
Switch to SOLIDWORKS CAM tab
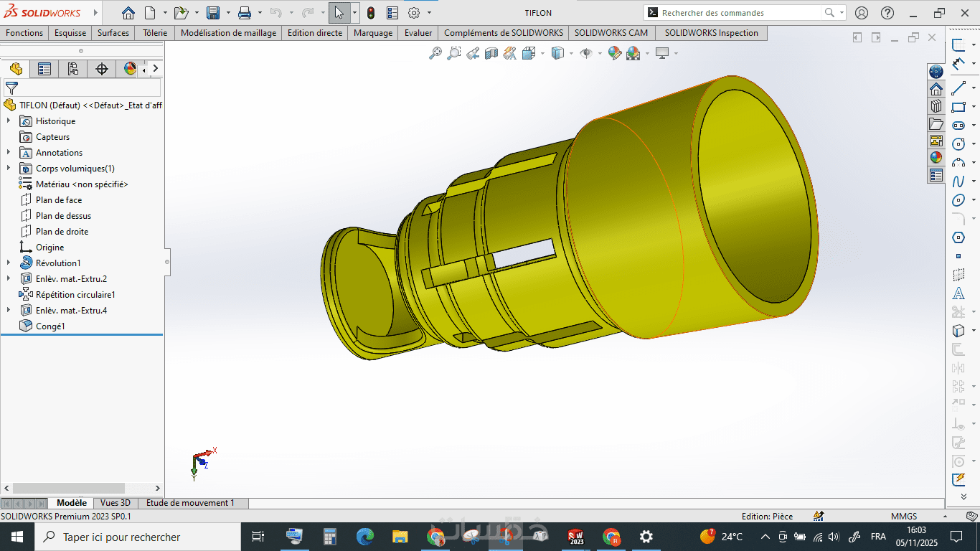(611, 33)
